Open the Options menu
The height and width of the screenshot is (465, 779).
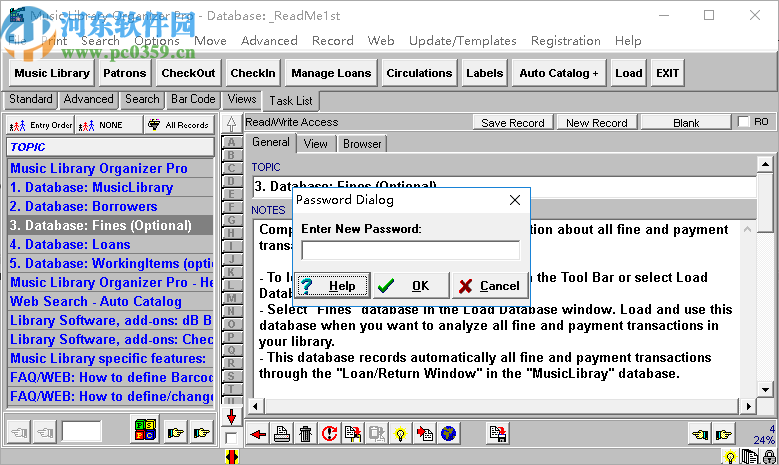(157, 41)
